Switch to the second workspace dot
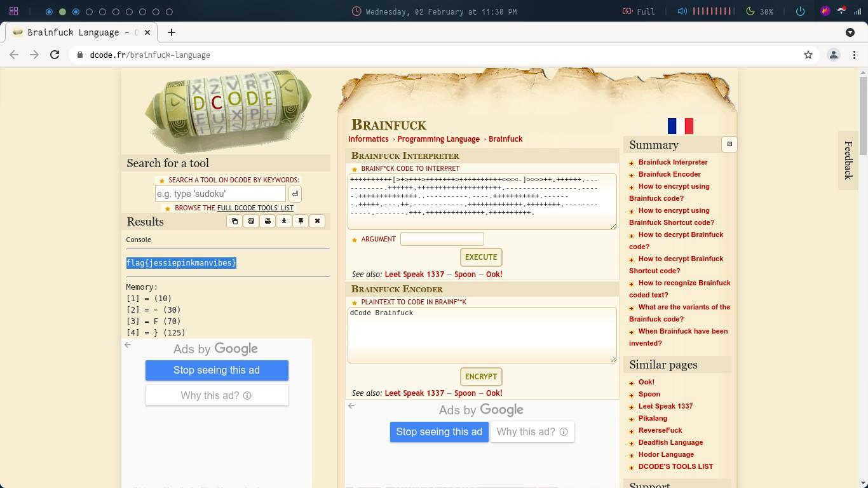 pyautogui.click(x=62, y=11)
